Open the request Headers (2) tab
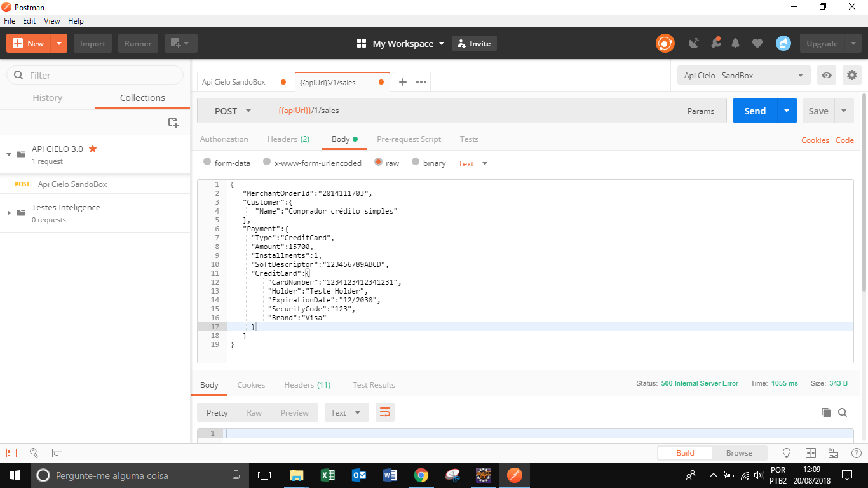868x488 pixels. [x=288, y=139]
